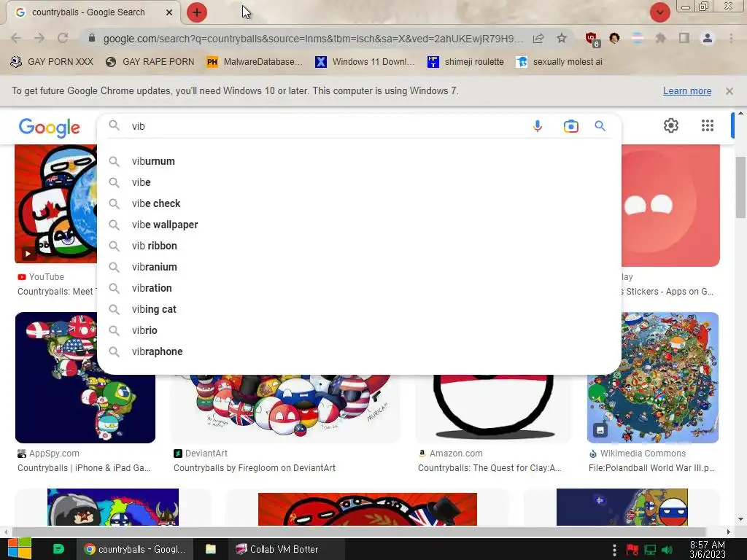Show hidden tray icons via dots
Image resolution: width=747 pixels, height=560 pixels.
pos(614,550)
